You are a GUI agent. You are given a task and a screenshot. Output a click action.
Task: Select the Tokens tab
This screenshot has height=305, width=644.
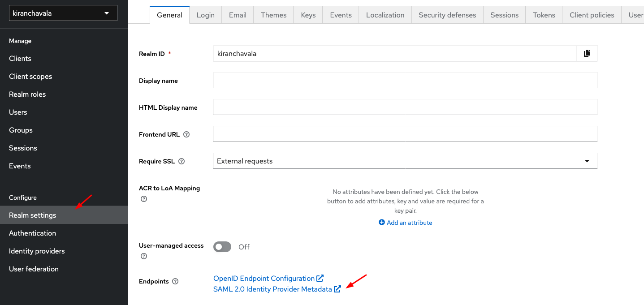[x=544, y=15]
